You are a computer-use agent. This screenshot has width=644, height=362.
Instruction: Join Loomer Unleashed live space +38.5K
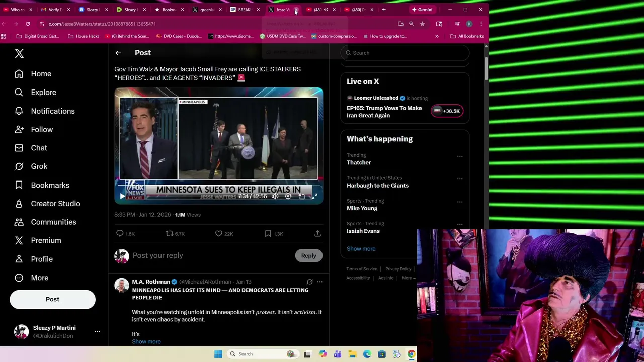click(447, 111)
